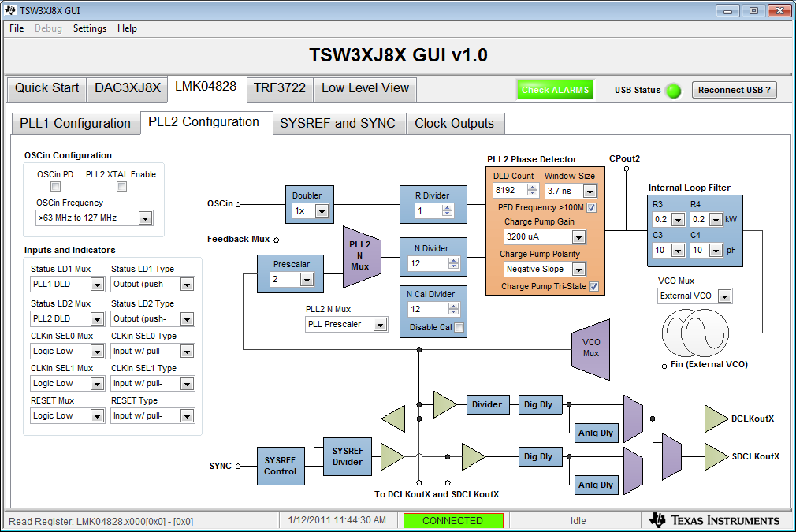The width and height of the screenshot is (796, 532).
Task: Click the DLD Count 8192 field
Action: [x=510, y=191]
